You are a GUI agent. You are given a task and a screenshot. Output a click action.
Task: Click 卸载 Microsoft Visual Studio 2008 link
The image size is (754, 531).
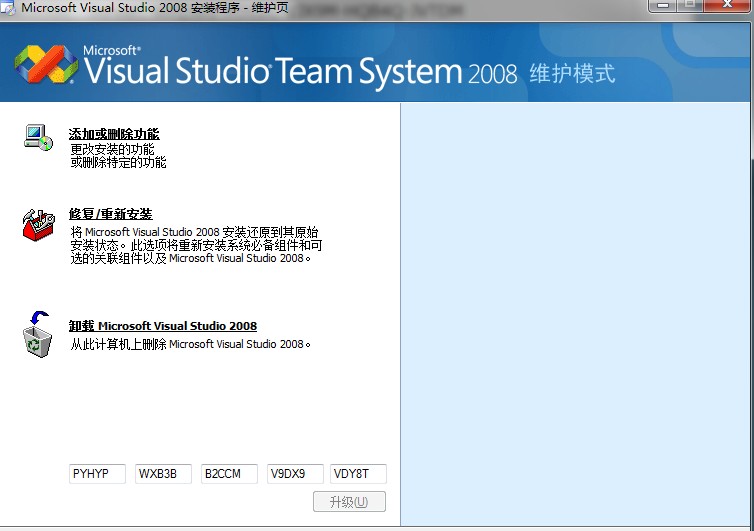[163, 326]
